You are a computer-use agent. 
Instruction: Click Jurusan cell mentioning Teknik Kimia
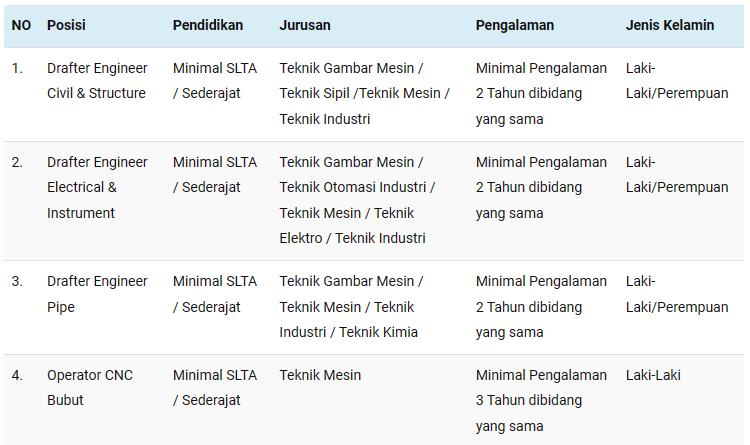[352, 307]
